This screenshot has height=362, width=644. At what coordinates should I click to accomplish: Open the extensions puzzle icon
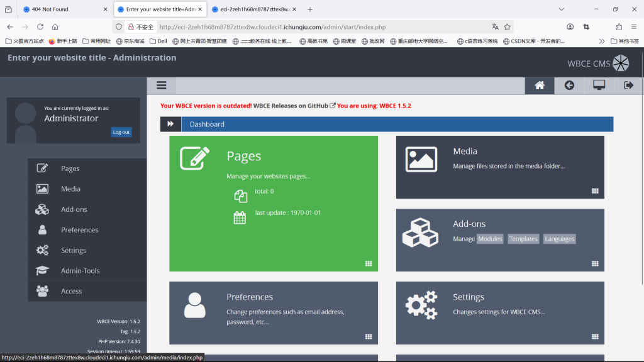click(x=619, y=27)
